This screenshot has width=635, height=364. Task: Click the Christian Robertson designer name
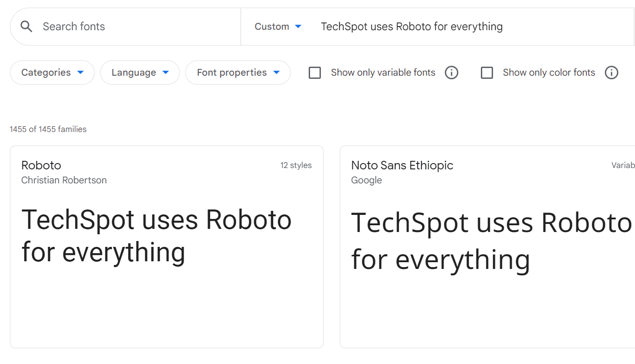click(x=64, y=180)
